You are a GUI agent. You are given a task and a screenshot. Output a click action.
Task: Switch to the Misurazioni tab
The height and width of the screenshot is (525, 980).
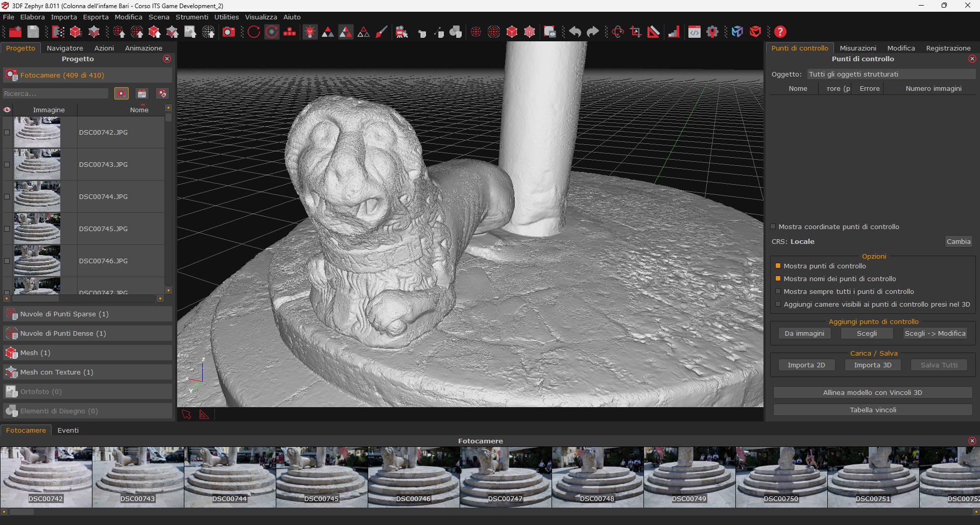click(x=857, y=48)
